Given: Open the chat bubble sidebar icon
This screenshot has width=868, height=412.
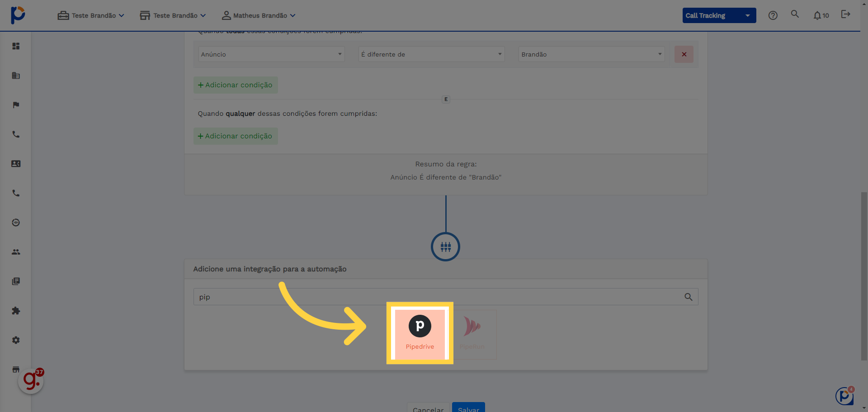Looking at the screenshot, I should [x=16, y=223].
